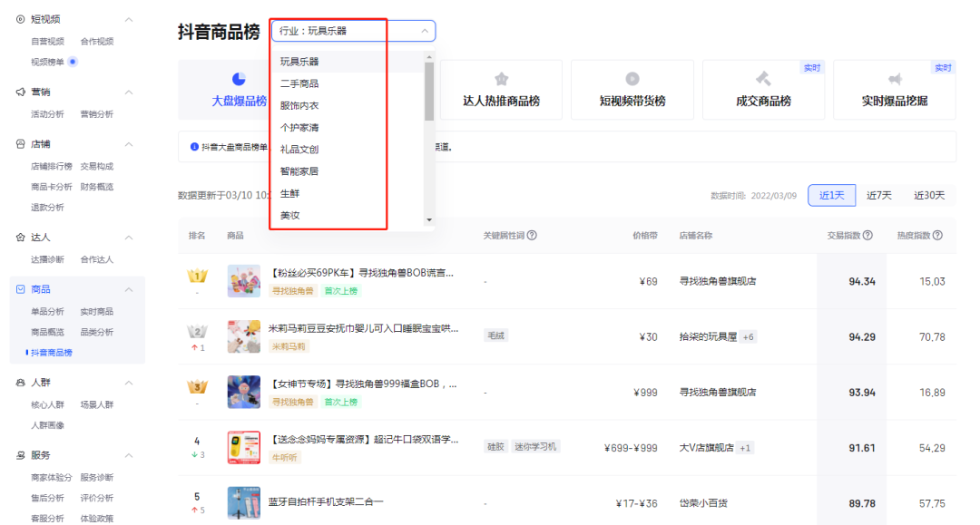Viewport: 980px width, 525px height.
Task: Click the 商品 sidebar section icon
Action: (20, 289)
